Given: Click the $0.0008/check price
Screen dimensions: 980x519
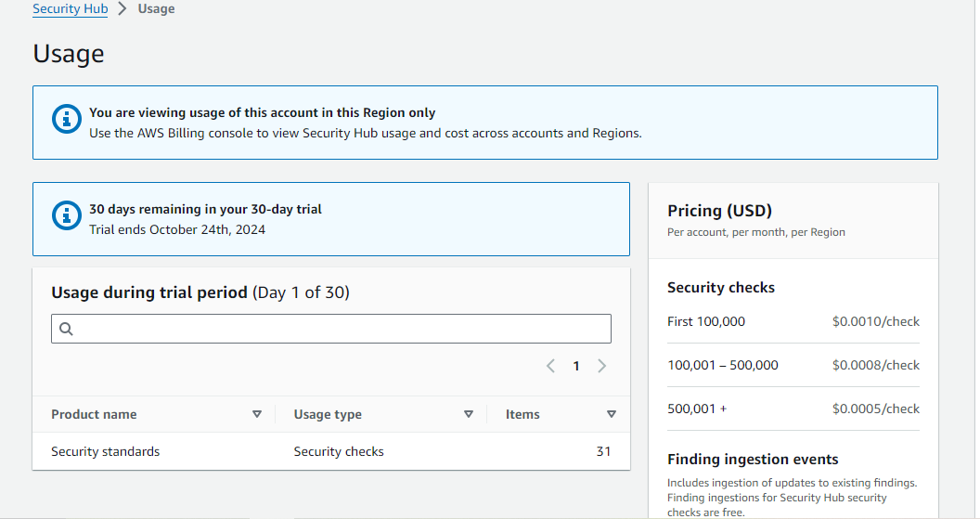Looking at the screenshot, I should (x=876, y=365).
